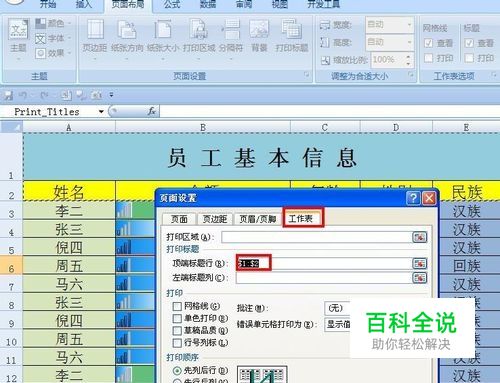This screenshot has width=500, height=383.
Task: Click the formula bar input area
Action: (329, 111)
